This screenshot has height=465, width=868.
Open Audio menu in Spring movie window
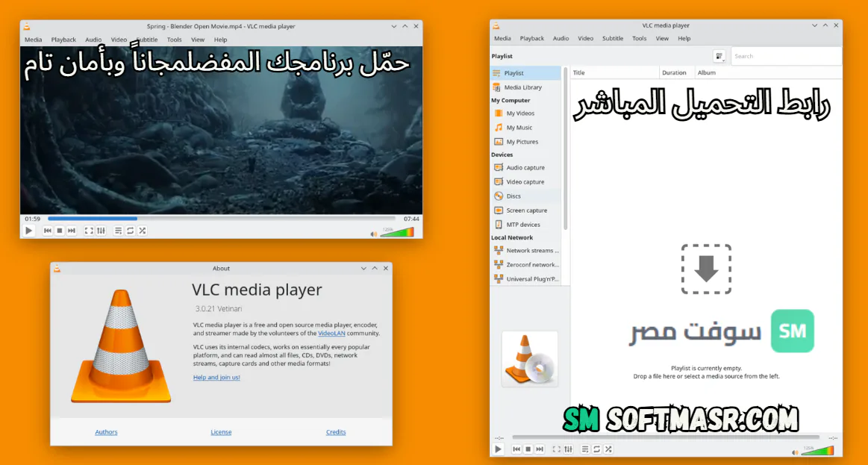[93, 40]
